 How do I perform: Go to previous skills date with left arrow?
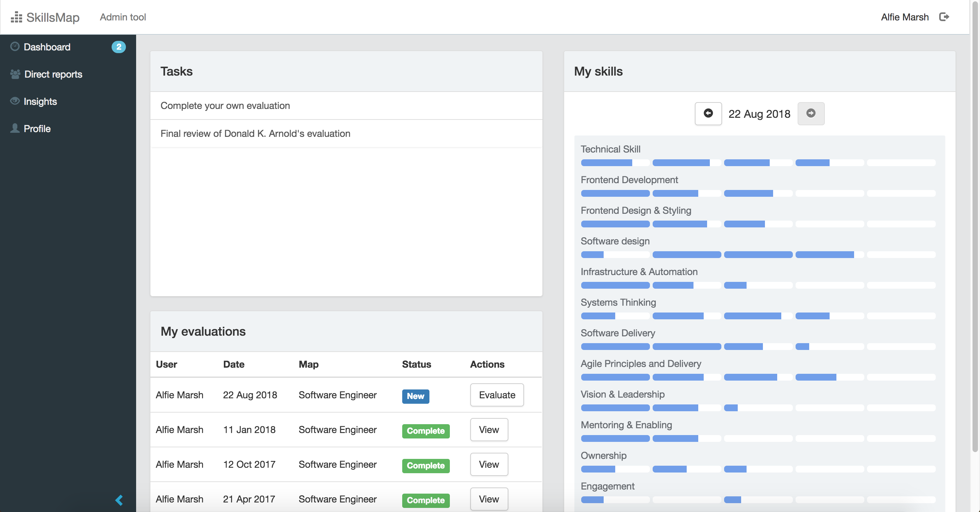[708, 113]
